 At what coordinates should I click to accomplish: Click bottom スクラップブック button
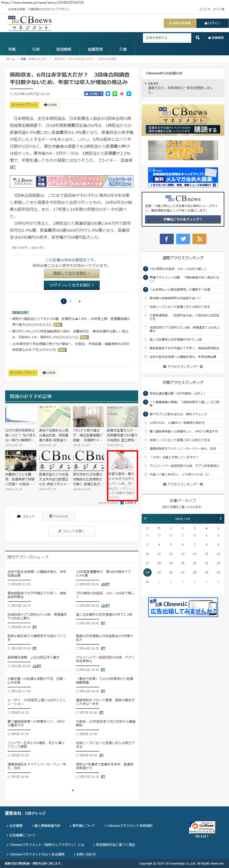23,373
